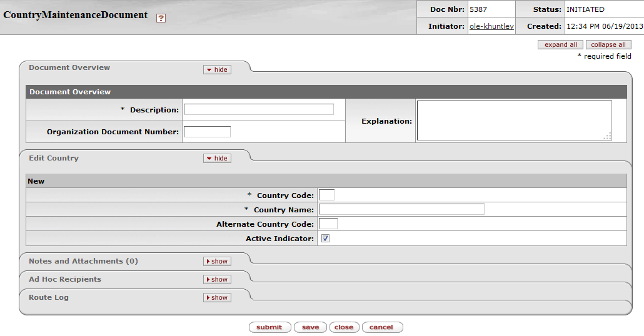Click the close button at the bottom
Image resolution: width=644 pixels, height=336 pixels.
343,327
